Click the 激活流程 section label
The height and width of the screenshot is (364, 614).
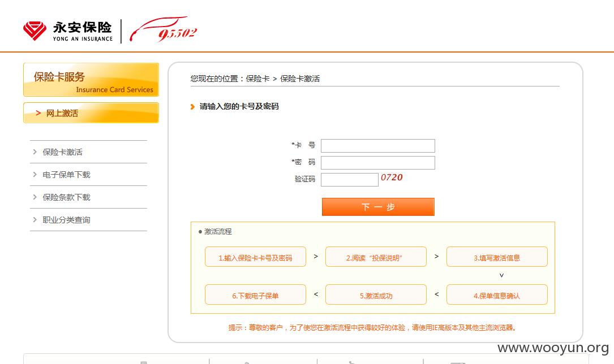(x=218, y=232)
